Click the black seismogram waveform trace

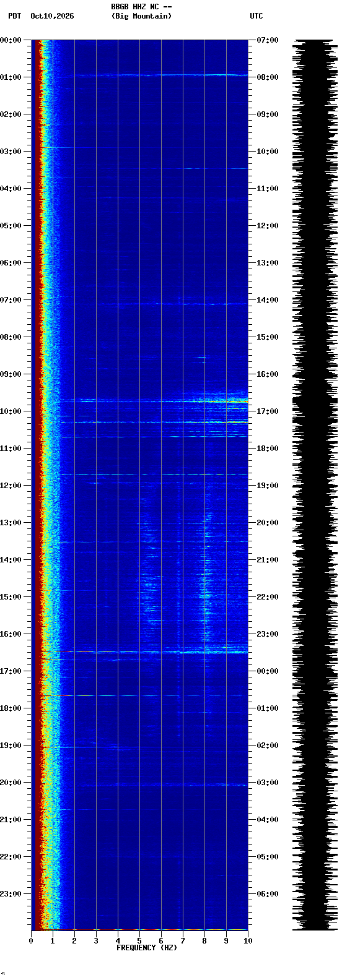click(315, 485)
